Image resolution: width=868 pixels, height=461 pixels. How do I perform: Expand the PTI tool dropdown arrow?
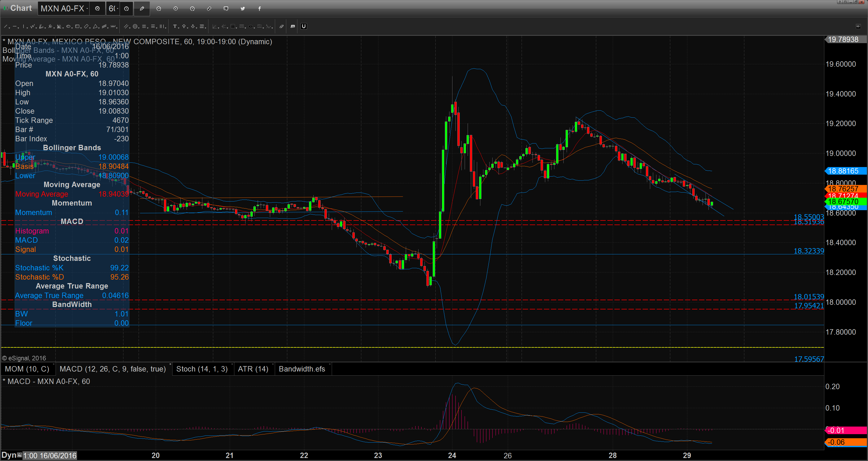[x=263, y=28]
